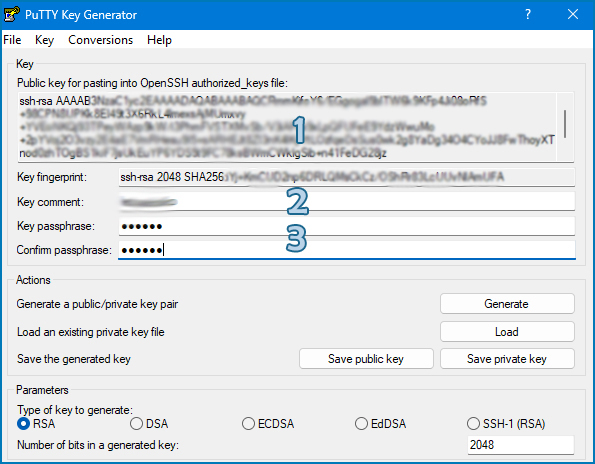Click the Key fingerprint field
Image resolution: width=595 pixels, height=464 pixels.
[347, 177]
